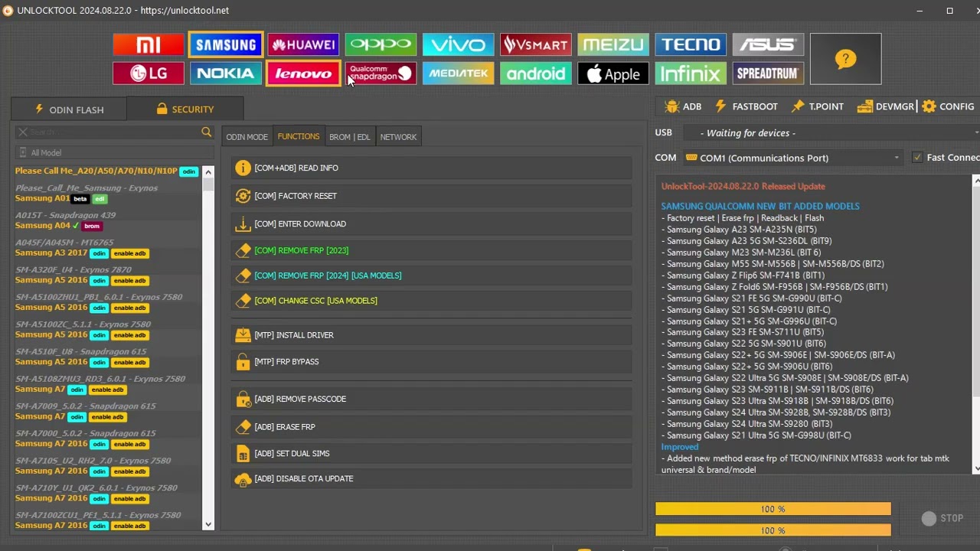Select the Xiaomi MI brand logo
The width and height of the screenshot is (980, 551).
point(149,44)
